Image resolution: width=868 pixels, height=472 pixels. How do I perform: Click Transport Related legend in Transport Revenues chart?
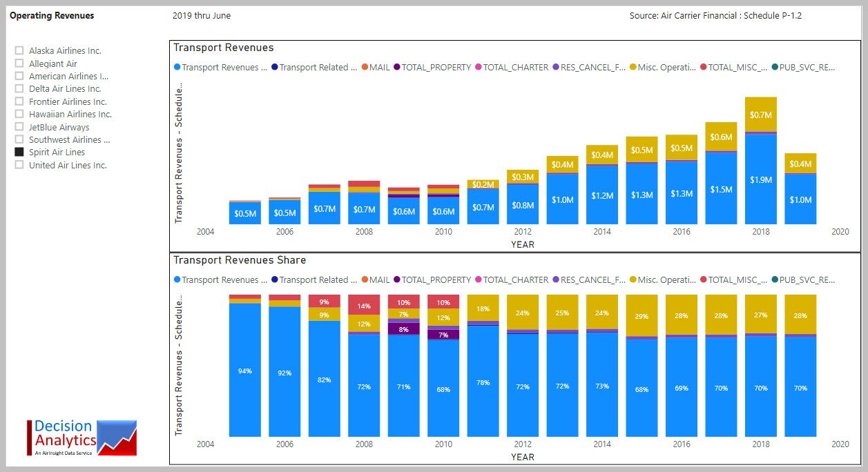pos(314,68)
